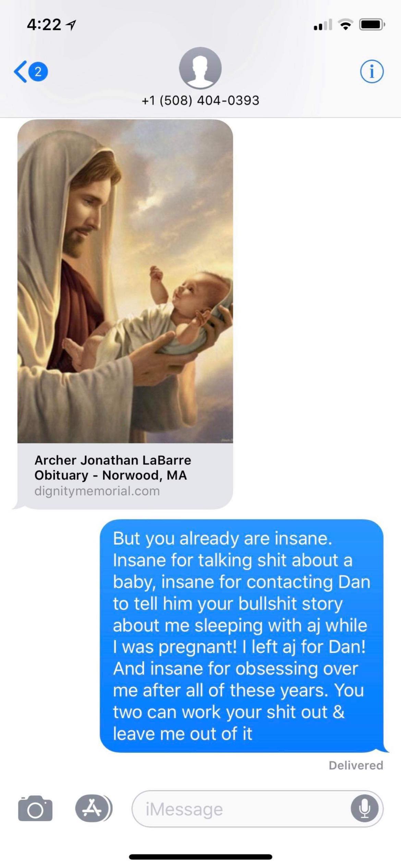Image resolution: width=401 pixels, height=868 pixels.
Task: Tap the unread messages badge showing 2
Action: (x=38, y=72)
